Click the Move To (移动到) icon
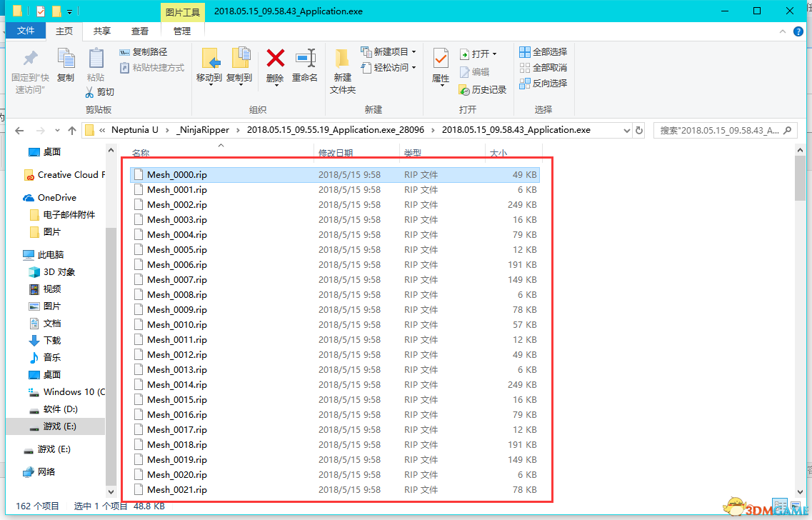812x520 pixels. [x=209, y=61]
